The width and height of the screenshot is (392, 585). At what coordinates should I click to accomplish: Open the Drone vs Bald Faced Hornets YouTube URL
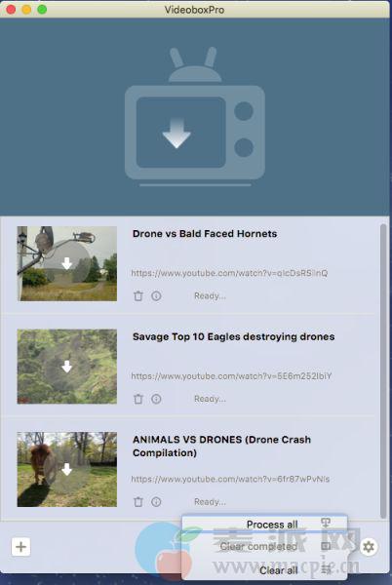click(x=229, y=273)
